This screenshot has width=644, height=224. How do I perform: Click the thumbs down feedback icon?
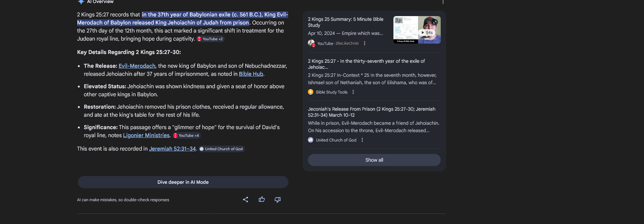(x=278, y=200)
